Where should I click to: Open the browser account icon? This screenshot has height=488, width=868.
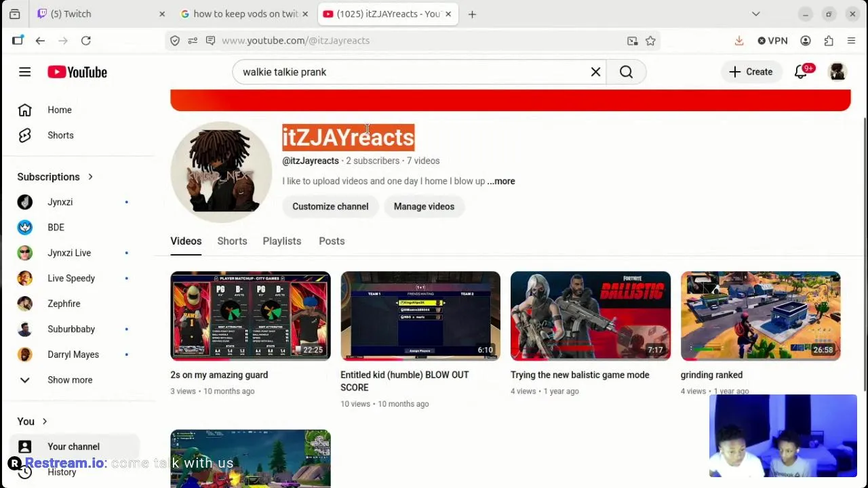point(806,41)
